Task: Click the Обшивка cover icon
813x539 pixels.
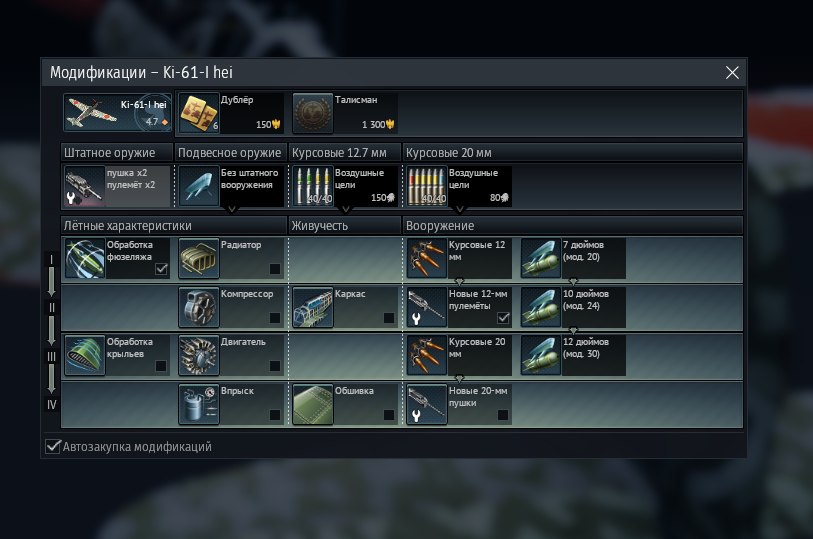Action: 313,404
